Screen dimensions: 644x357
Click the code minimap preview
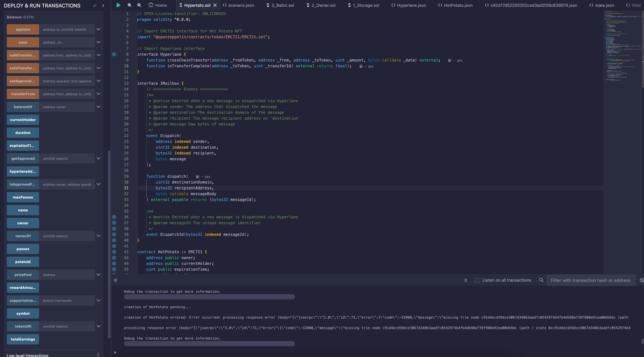coord(623,47)
